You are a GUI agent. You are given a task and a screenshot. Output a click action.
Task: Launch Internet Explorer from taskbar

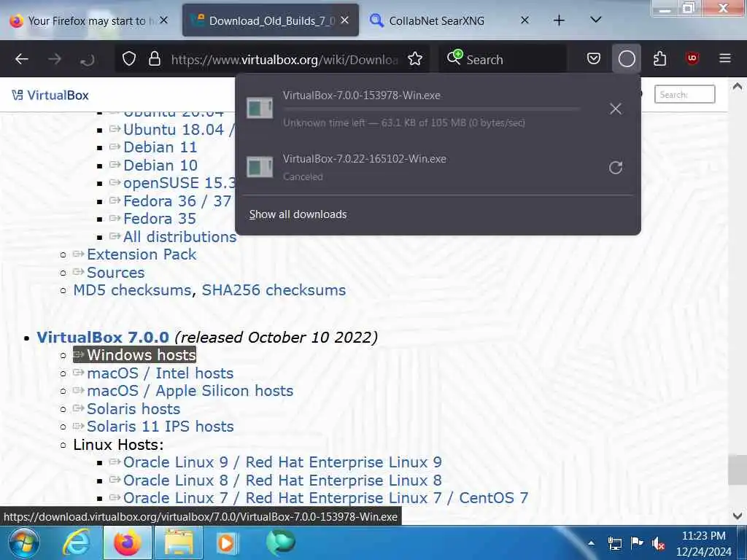coord(76,542)
